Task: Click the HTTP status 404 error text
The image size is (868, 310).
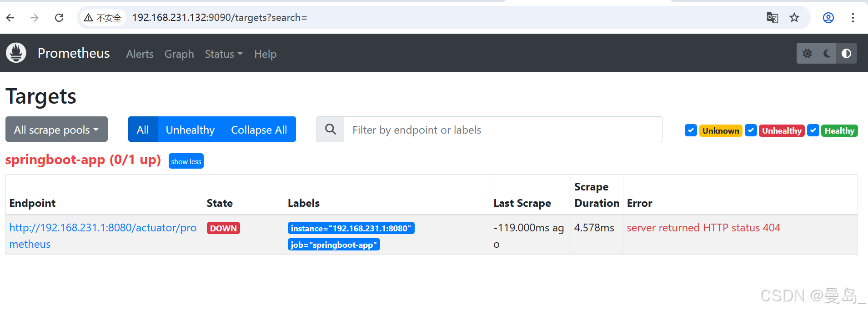Action: point(703,228)
